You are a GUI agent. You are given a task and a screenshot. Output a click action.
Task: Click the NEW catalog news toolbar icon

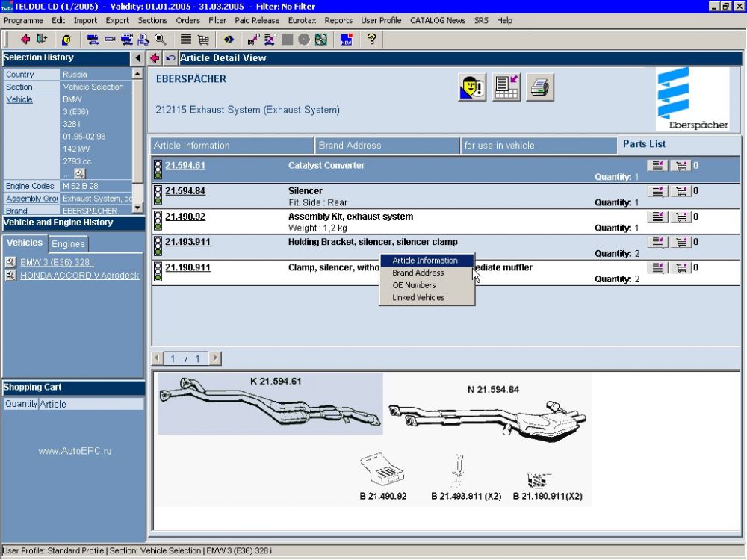point(347,40)
